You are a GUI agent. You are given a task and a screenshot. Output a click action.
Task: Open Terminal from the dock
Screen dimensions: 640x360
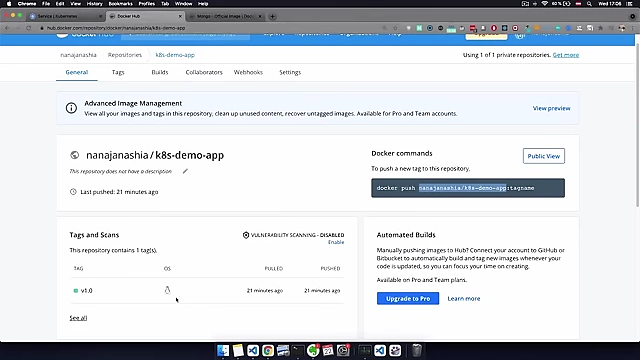pyautogui.click(x=298, y=350)
